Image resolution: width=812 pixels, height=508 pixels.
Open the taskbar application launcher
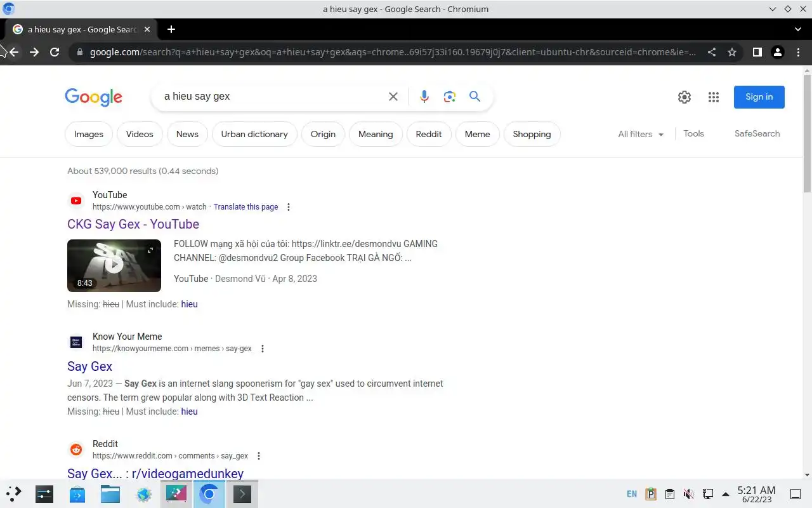(x=14, y=494)
